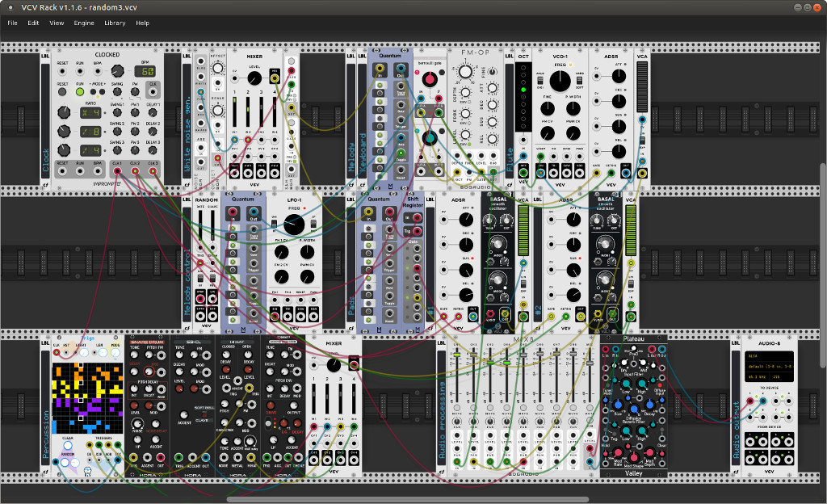Image resolution: width=827 pixels, height=504 pixels.
Task: Click the "Percussion" label module text
Action: tap(46, 435)
